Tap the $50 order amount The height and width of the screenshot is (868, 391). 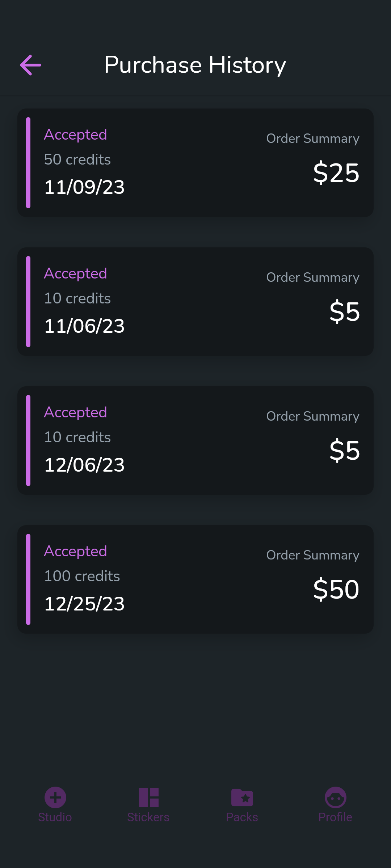click(336, 590)
